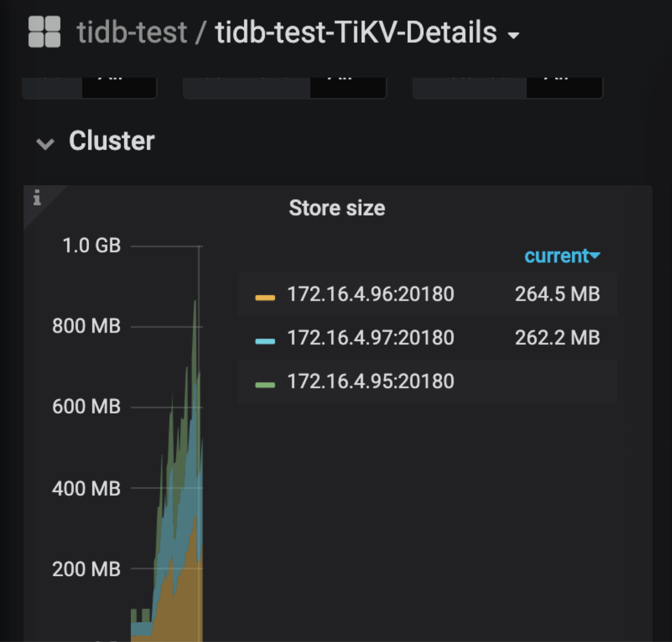View panel description via the info icon
Image resolution: width=672 pixels, height=642 pixels.
click(x=36, y=197)
